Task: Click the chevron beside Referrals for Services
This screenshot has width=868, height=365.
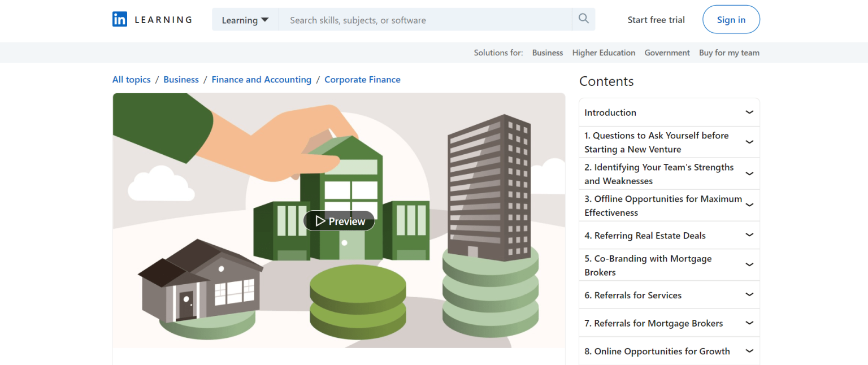Action: (749, 294)
